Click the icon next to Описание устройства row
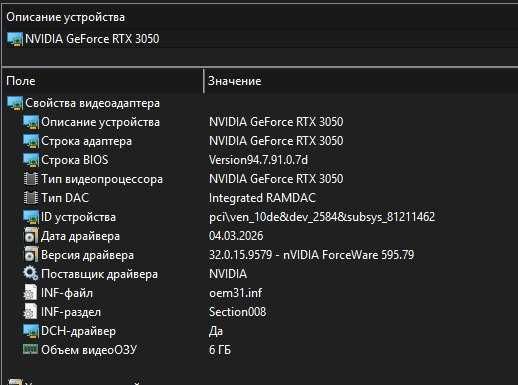Image resolution: width=518 pixels, height=385 pixels. 31,122
